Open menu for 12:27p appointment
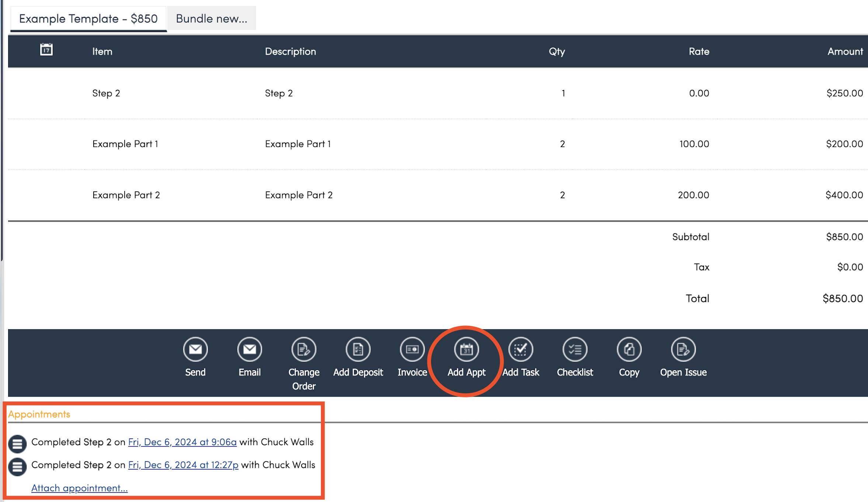The height and width of the screenshot is (502, 868). click(17, 466)
